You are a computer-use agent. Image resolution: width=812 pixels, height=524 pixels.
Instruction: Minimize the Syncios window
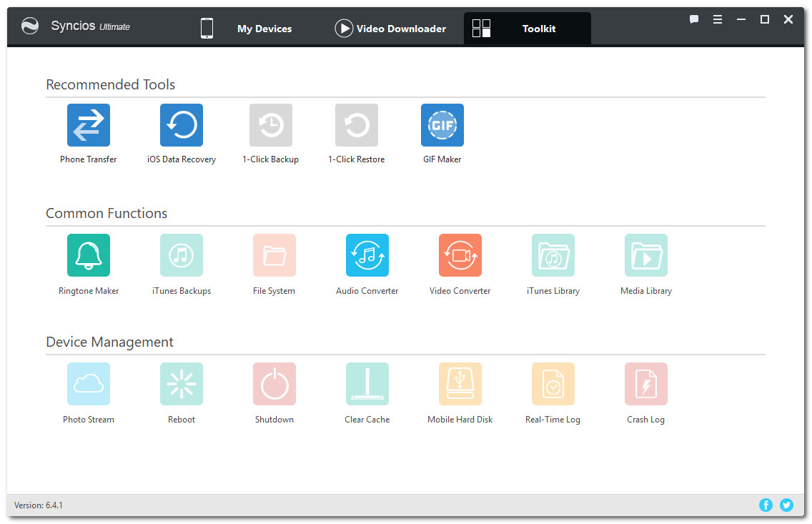pyautogui.click(x=741, y=20)
